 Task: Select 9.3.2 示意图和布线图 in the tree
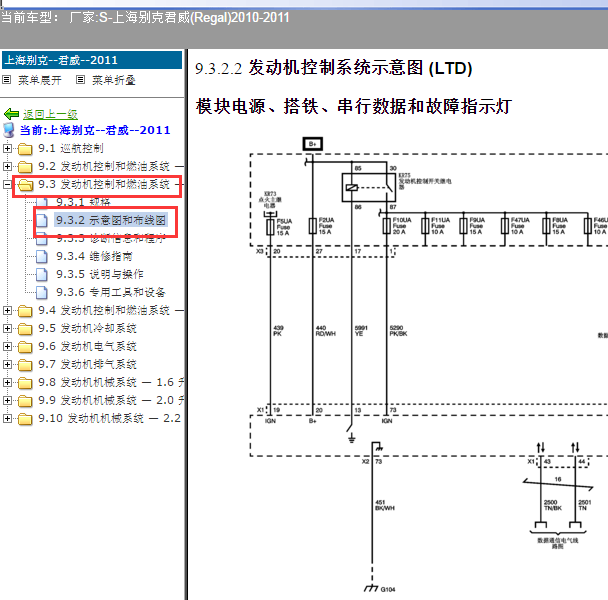point(111,220)
